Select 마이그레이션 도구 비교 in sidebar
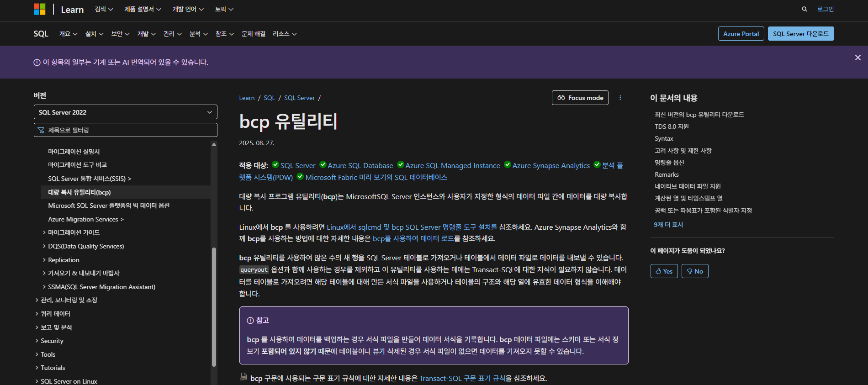This screenshot has width=868, height=385. [x=77, y=165]
